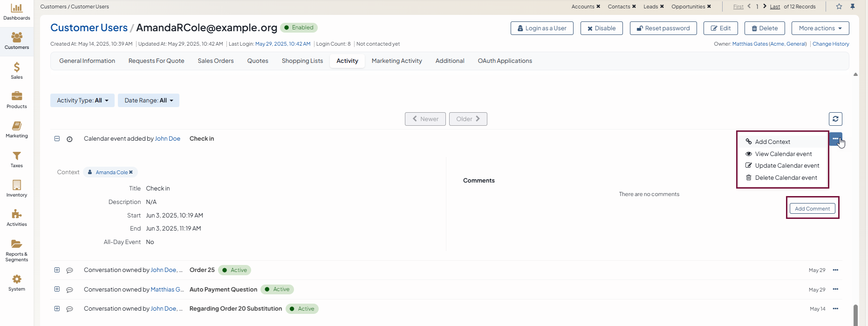Remove Amanda Cole context tag

[x=131, y=172]
